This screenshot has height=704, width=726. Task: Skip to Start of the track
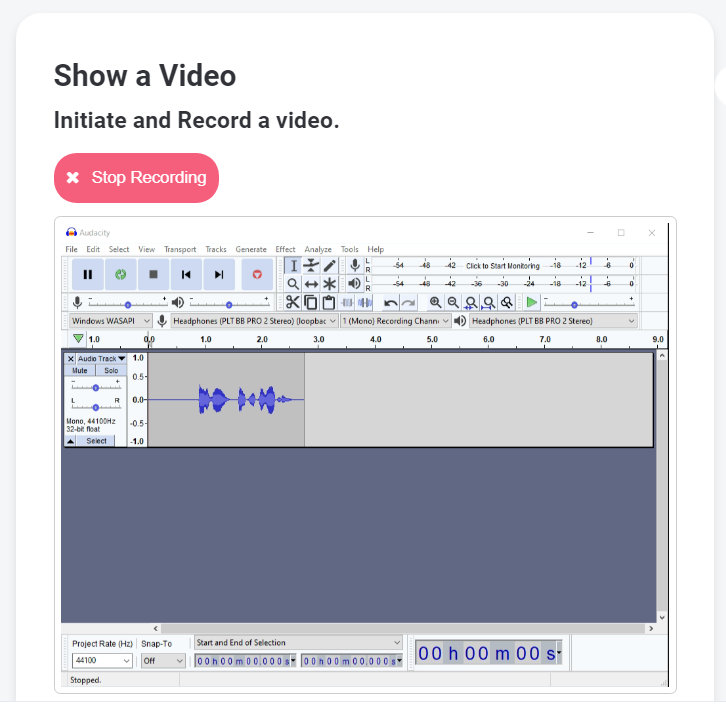coord(186,275)
